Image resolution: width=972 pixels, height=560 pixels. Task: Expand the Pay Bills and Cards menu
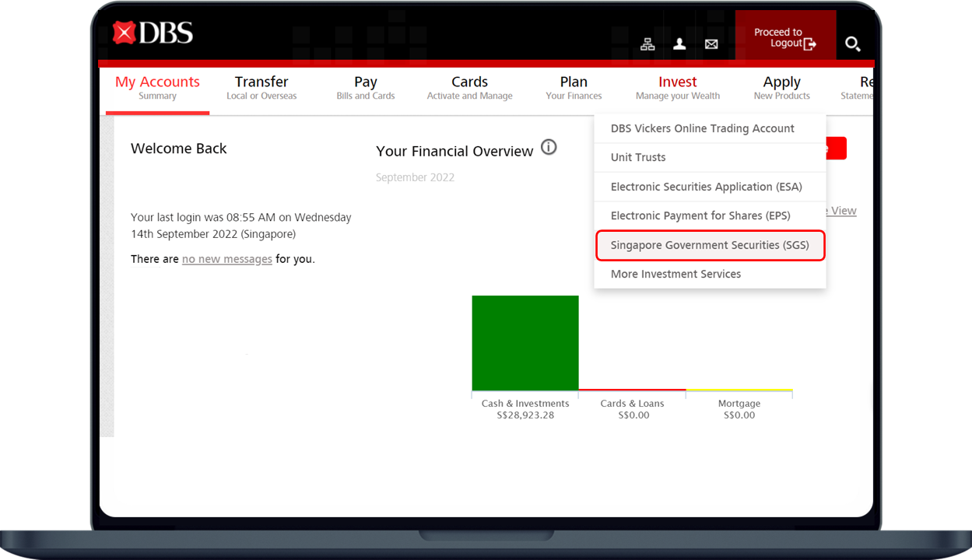tap(365, 88)
